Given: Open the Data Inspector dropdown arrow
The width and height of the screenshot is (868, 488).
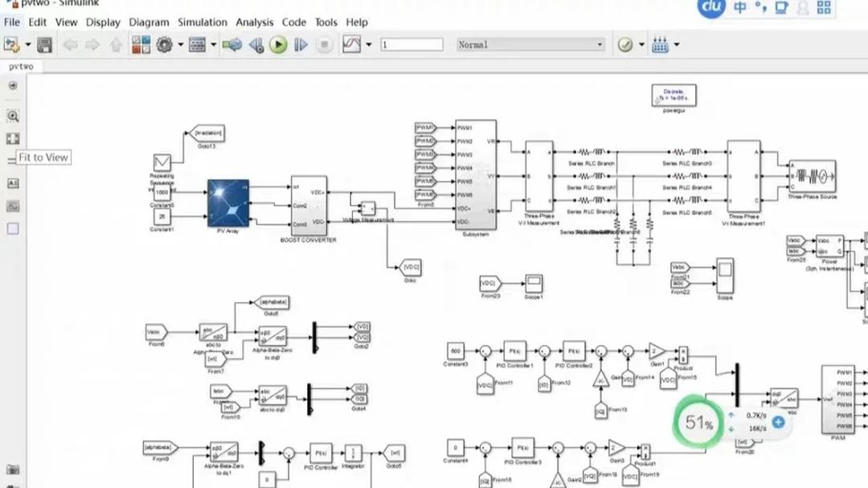Looking at the screenshot, I should [368, 45].
